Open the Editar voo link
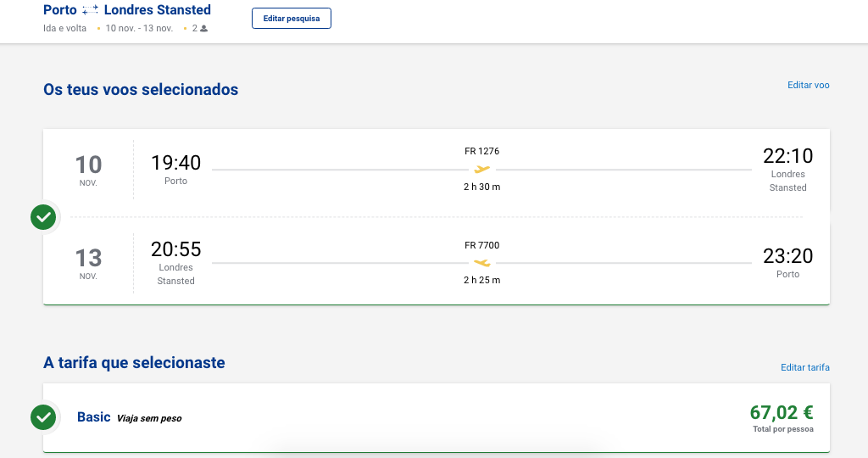The height and width of the screenshot is (458, 868). (808, 85)
